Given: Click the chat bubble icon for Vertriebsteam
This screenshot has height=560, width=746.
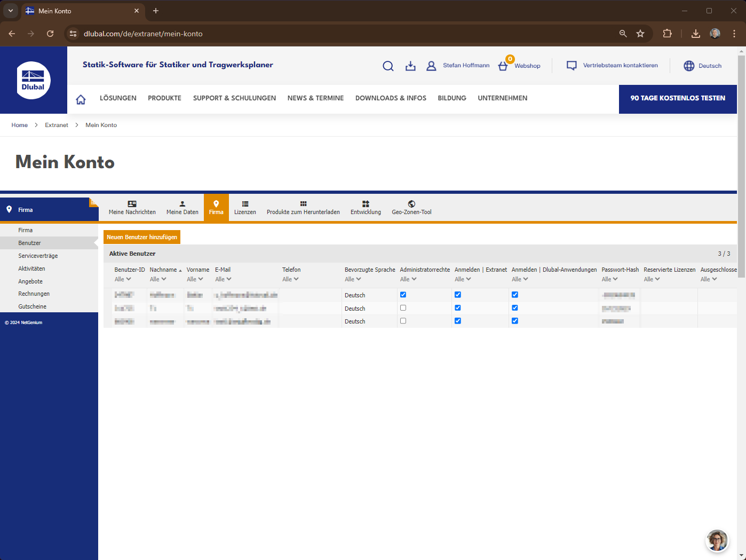Looking at the screenshot, I should coord(572,66).
